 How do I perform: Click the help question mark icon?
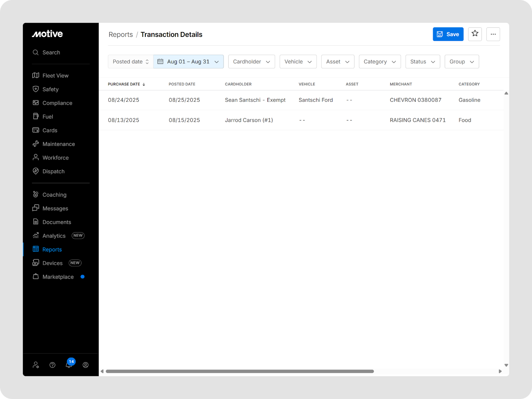coord(53,365)
